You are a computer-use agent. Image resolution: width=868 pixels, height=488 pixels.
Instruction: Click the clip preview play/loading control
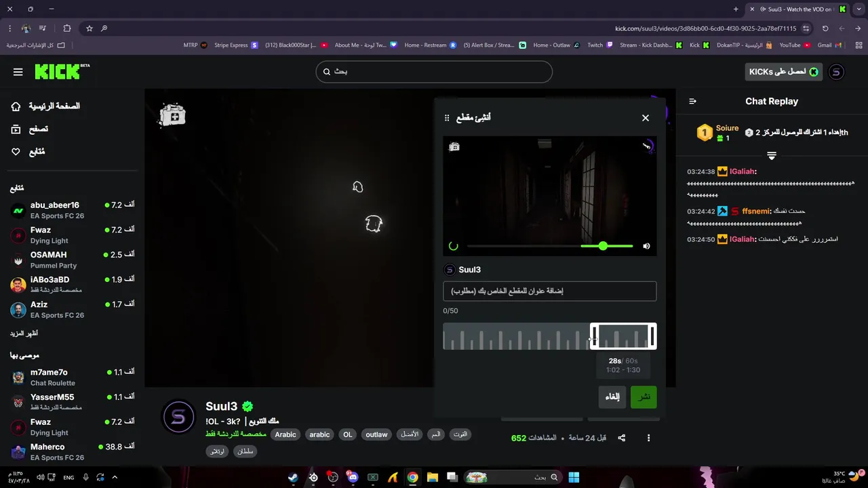click(454, 246)
